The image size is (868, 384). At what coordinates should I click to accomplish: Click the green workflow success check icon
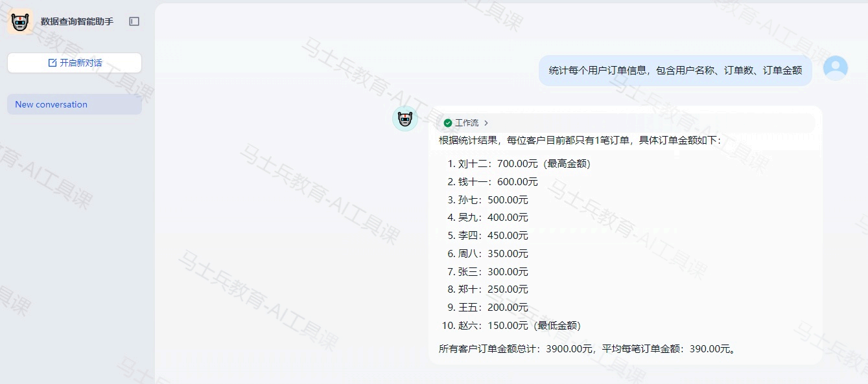coord(448,123)
